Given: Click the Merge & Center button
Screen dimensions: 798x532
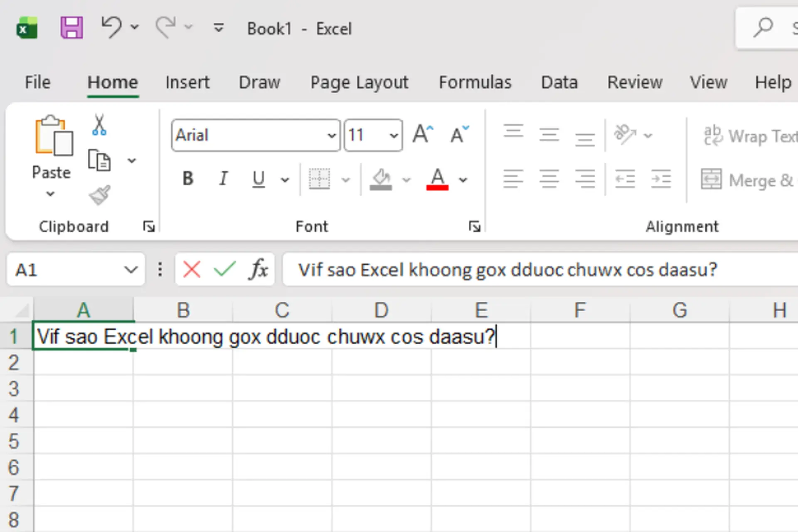Looking at the screenshot, I should [749, 180].
